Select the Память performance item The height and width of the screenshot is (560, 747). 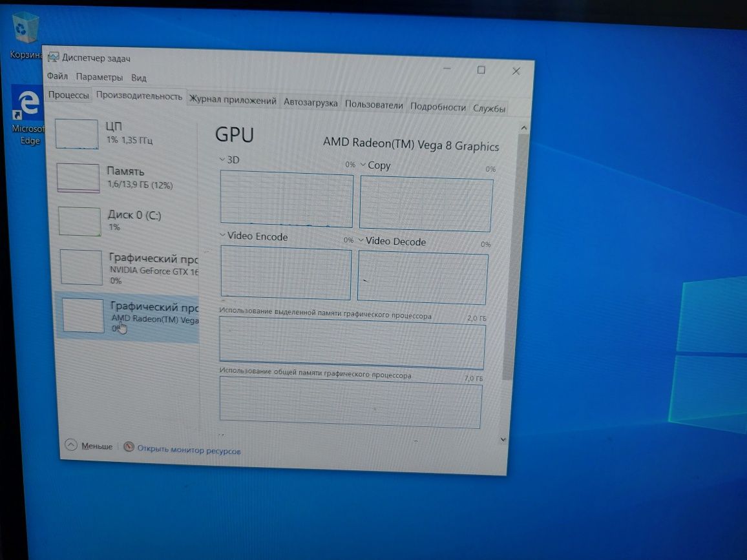tap(126, 178)
